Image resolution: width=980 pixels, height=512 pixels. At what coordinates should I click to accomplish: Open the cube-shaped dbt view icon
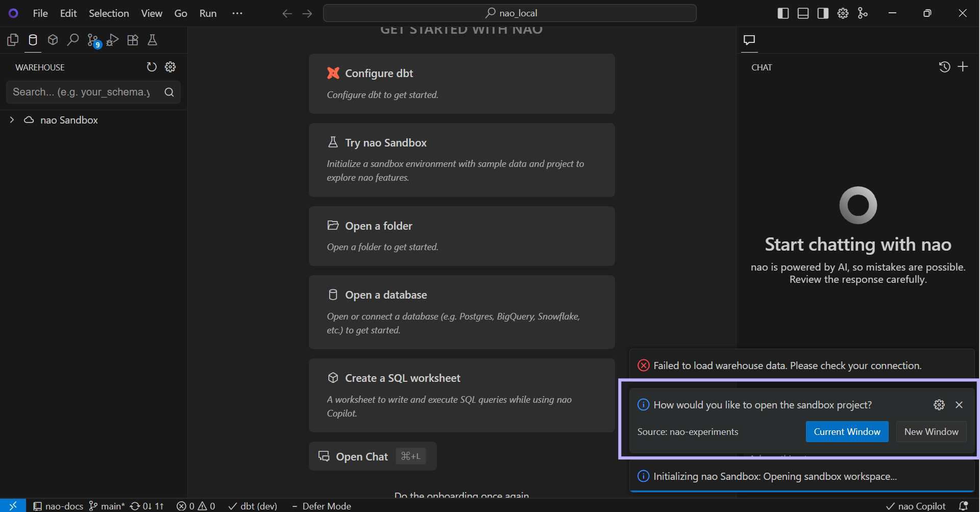(53, 40)
